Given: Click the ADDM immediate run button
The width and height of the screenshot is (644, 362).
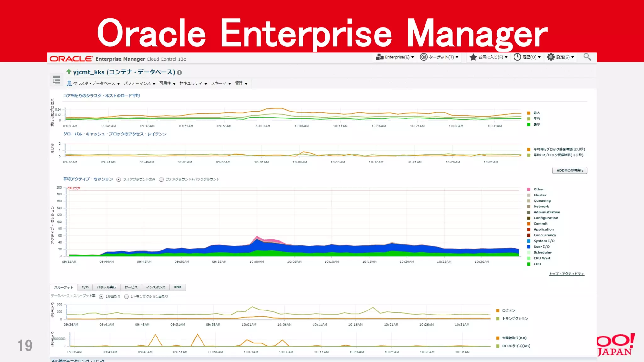Looking at the screenshot, I should pyautogui.click(x=569, y=170).
